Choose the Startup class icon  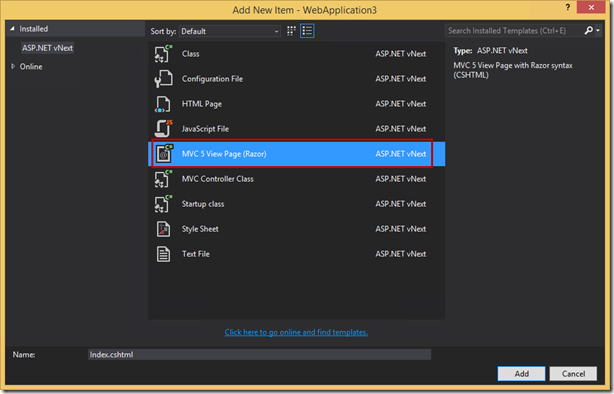(163, 204)
